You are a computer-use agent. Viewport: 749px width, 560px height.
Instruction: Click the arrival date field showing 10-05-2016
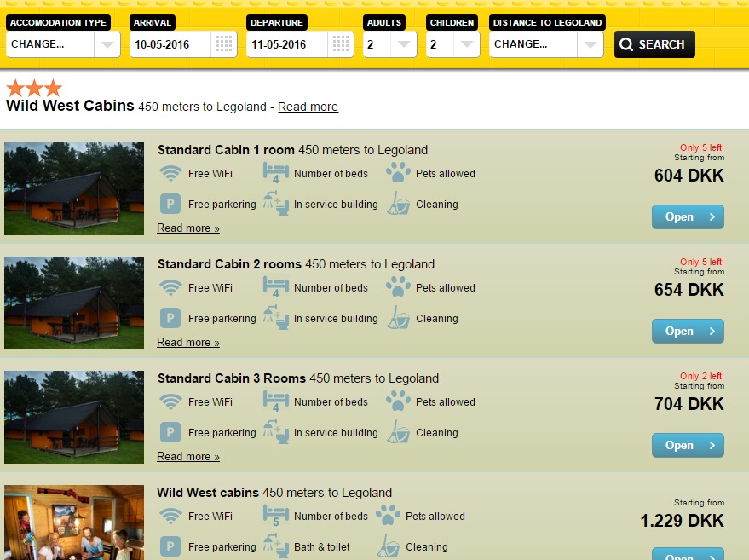(170, 44)
